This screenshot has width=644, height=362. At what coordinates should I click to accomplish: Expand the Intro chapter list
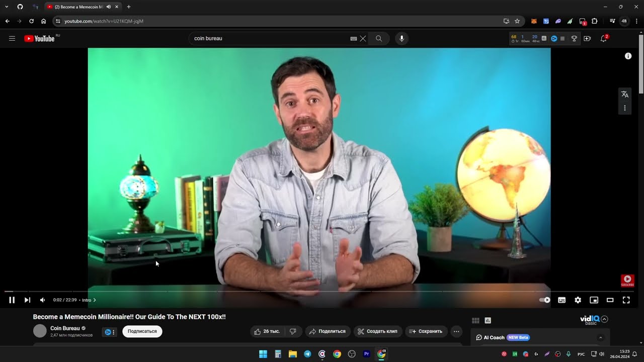click(89, 300)
